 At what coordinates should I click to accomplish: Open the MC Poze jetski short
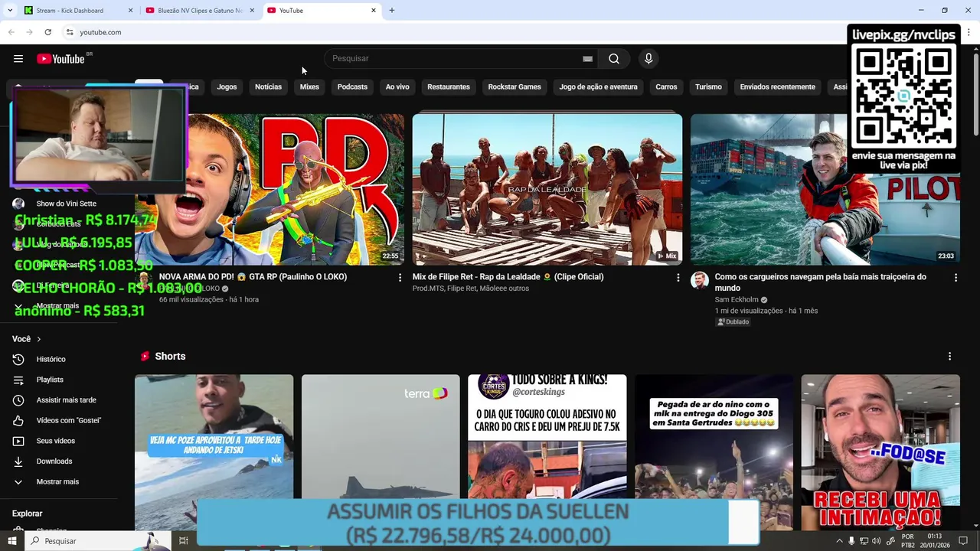click(x=214, y=452)
